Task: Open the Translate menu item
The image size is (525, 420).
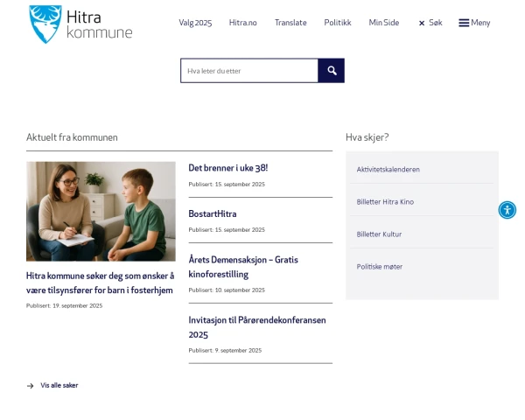Action: [290, 23]
